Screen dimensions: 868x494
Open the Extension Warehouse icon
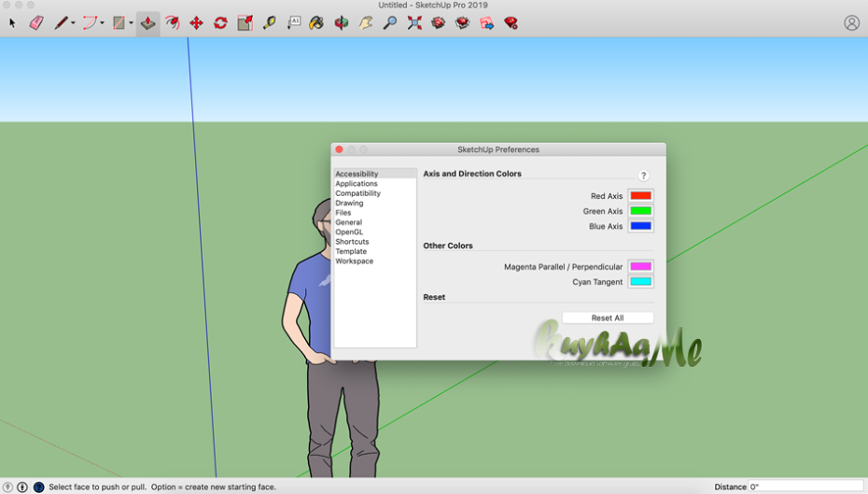click(462, 22)
